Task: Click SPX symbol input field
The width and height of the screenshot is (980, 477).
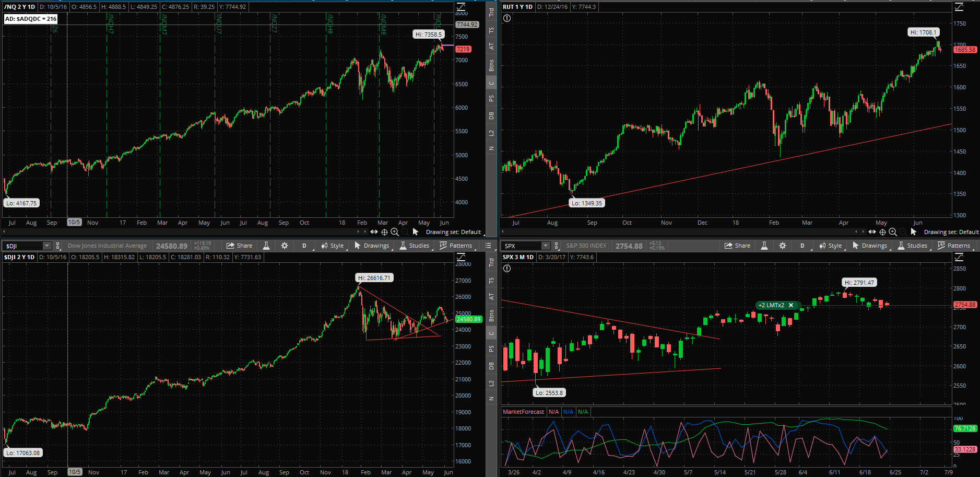Action: coord(522,246)
